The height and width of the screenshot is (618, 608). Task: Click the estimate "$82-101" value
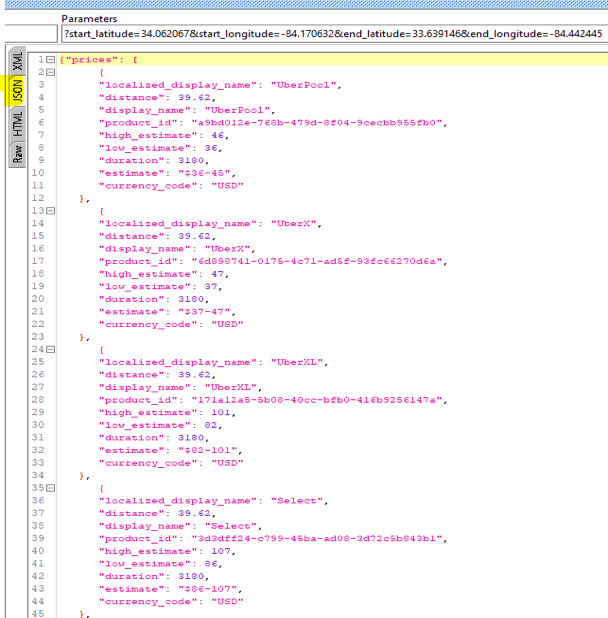(x=207, y=451)
